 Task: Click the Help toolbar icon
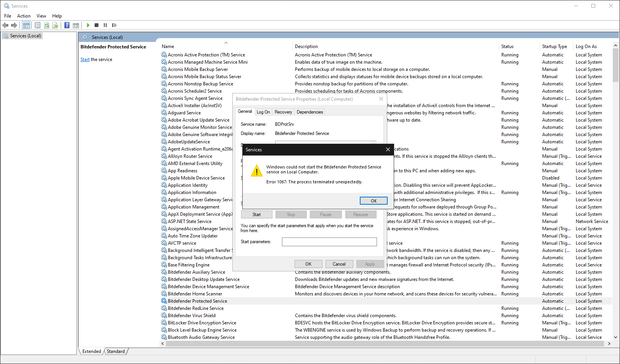click(x=67, y=25)
